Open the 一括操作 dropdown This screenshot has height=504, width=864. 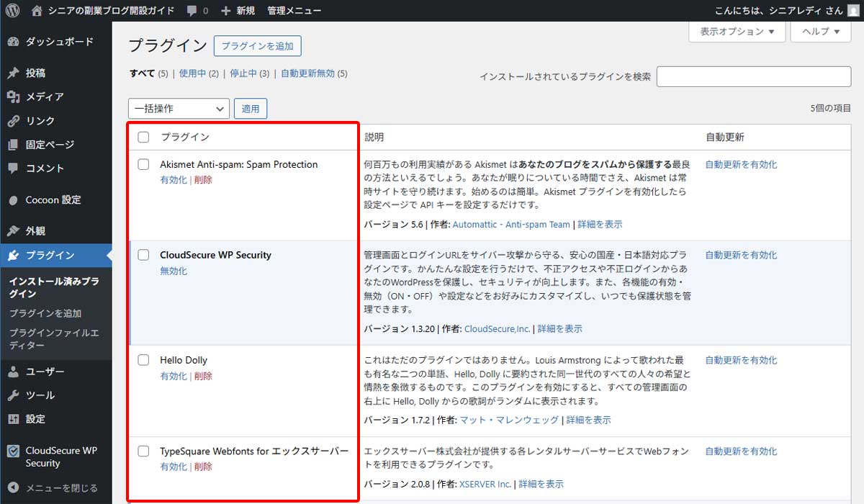[178, 108]
